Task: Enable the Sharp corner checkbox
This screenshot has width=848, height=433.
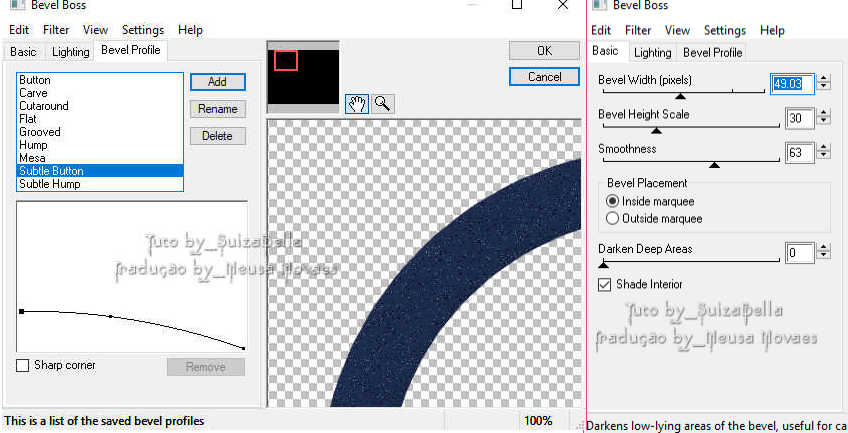Action: [x=22, y=365]
